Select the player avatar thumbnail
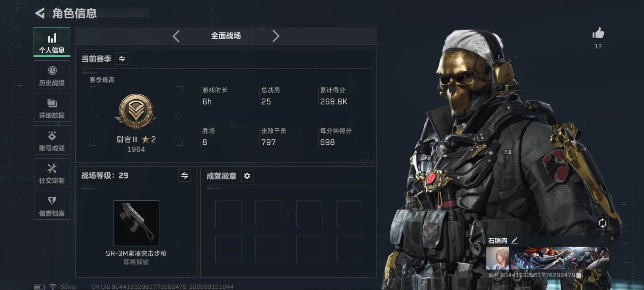 click(497, 258)
